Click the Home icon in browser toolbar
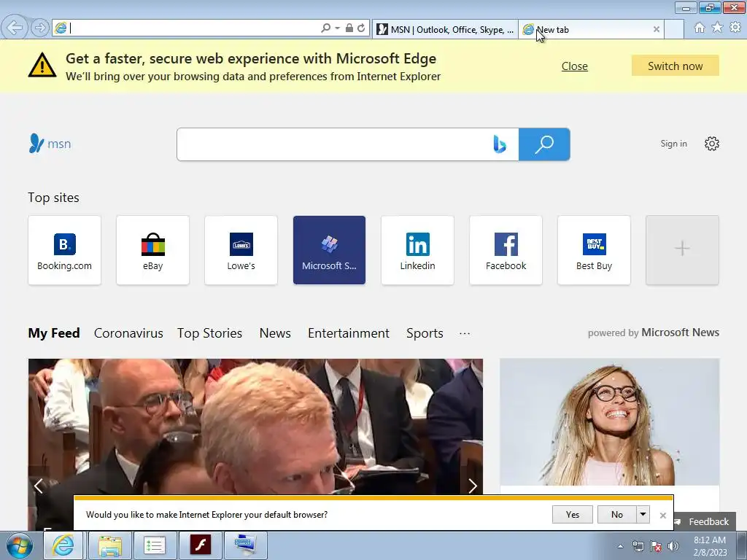The height and width of the screenshot is (560, 747). (x=700, y=28)
